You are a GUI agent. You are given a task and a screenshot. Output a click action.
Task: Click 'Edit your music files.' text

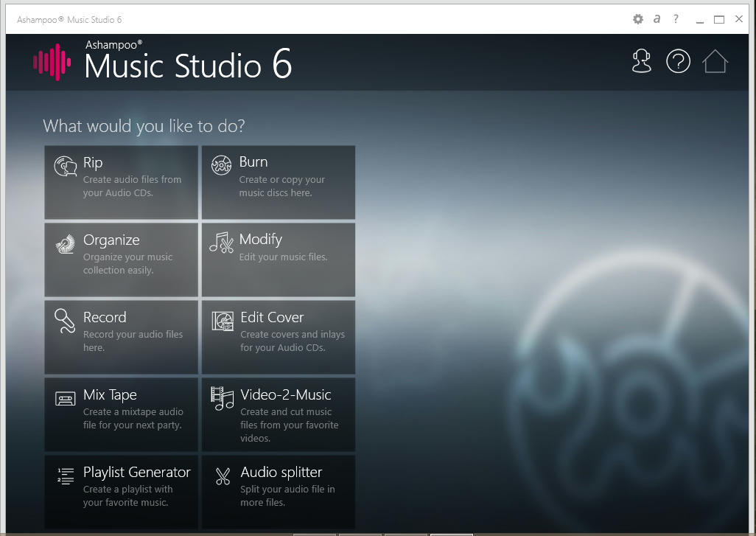[x=283, y=257]
